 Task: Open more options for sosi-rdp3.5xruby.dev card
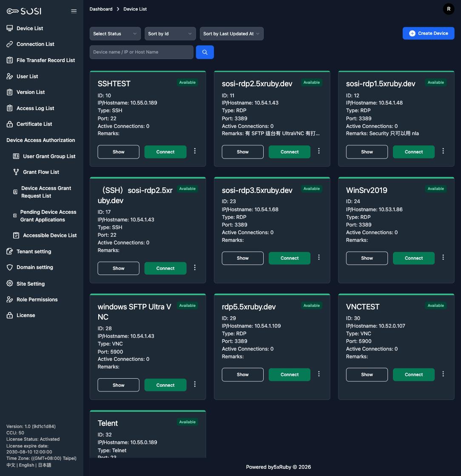pos(319,257)
